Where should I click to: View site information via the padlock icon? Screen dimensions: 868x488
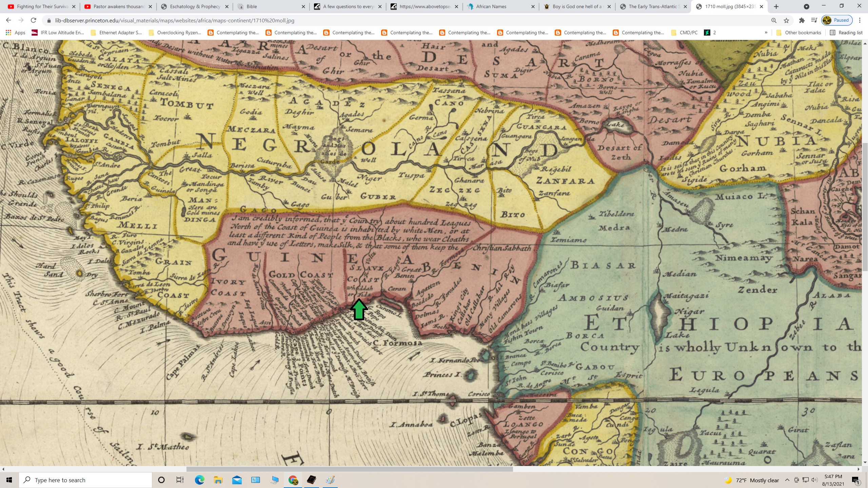49,21
